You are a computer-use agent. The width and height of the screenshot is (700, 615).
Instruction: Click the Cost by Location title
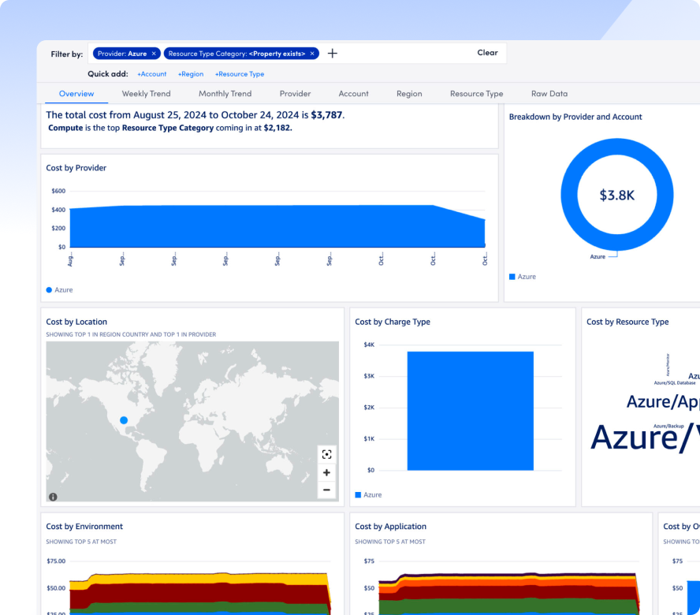76,322
